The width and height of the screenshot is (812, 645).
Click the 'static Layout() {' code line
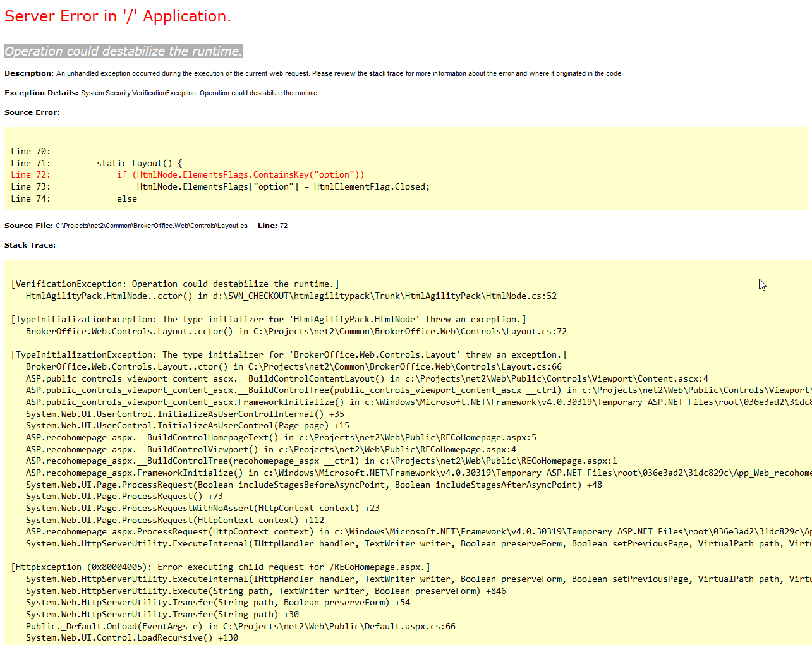pyautogui.click(x=139, y=163)
